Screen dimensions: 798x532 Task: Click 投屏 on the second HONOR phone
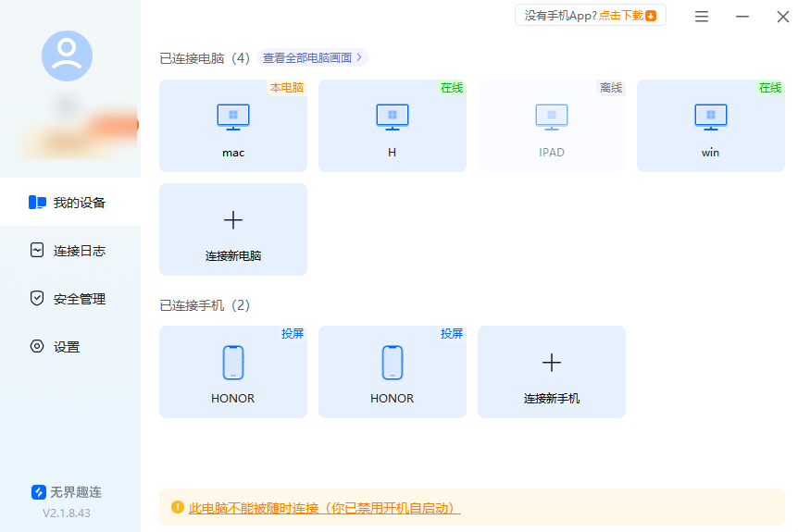pyautogui.click(x=452, y=334)
